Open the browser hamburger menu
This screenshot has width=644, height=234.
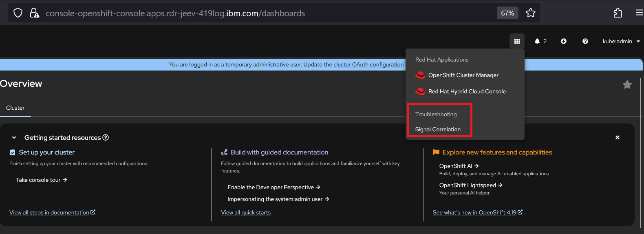point(639,13)
